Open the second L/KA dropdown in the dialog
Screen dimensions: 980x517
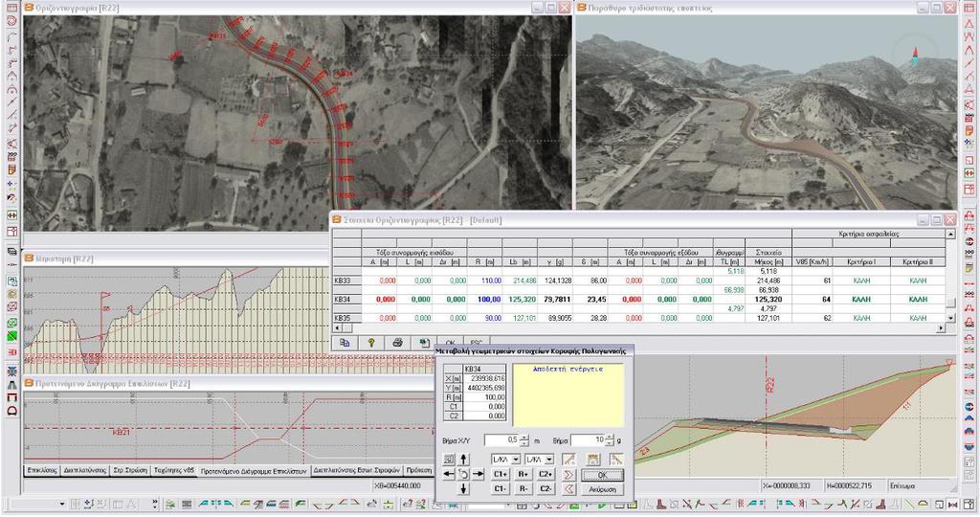[x=549, y=460]
